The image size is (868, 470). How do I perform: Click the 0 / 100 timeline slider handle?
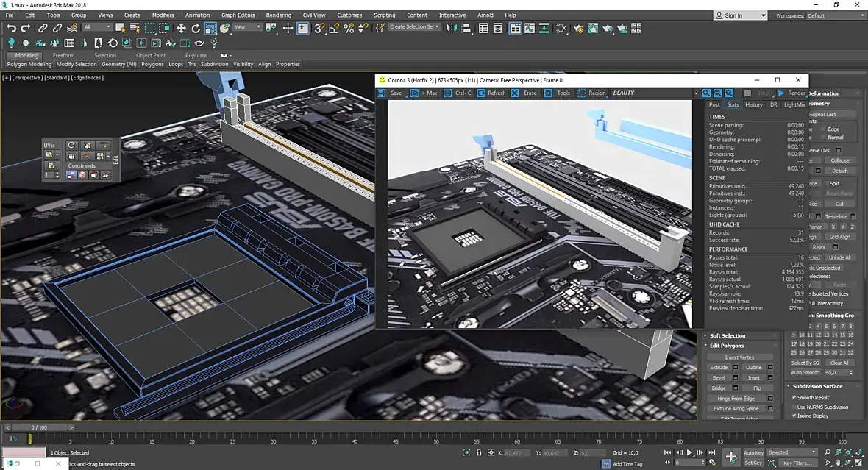pos(39,427)
